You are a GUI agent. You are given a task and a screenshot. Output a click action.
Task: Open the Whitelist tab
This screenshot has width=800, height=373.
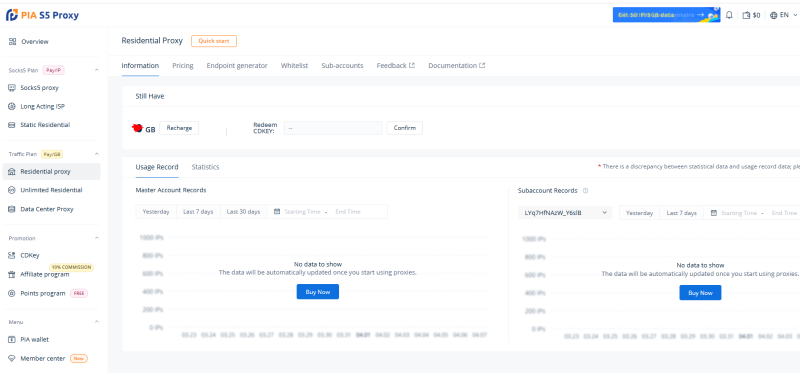[x=294, y=65]
